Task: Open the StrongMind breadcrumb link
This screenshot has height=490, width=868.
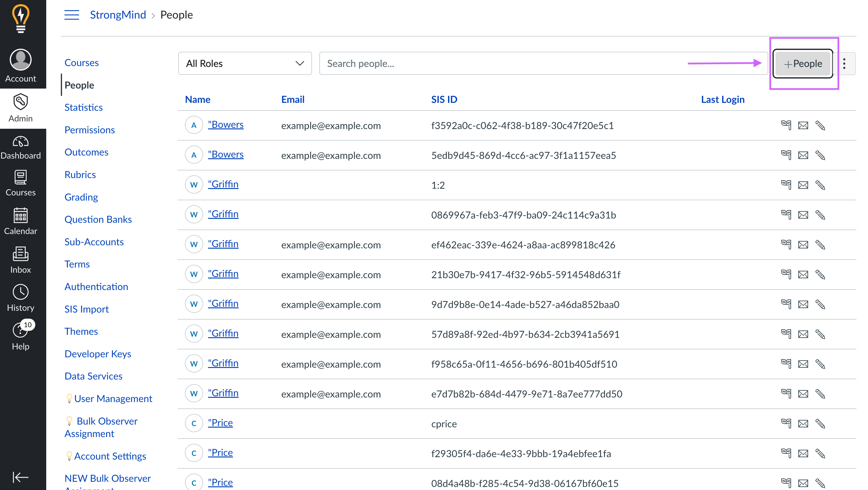Action: click(118, 15)
